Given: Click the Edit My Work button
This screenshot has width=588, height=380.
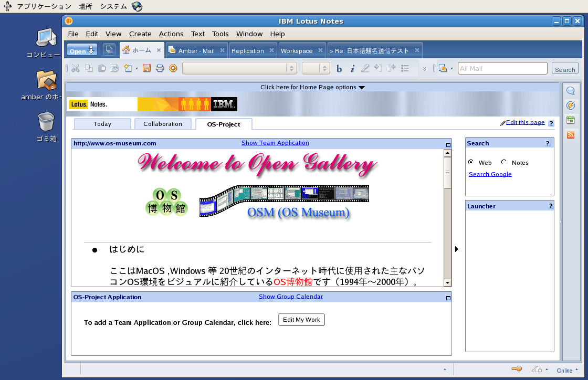Looking at the screenshot, I should click(x=301, y=320).
